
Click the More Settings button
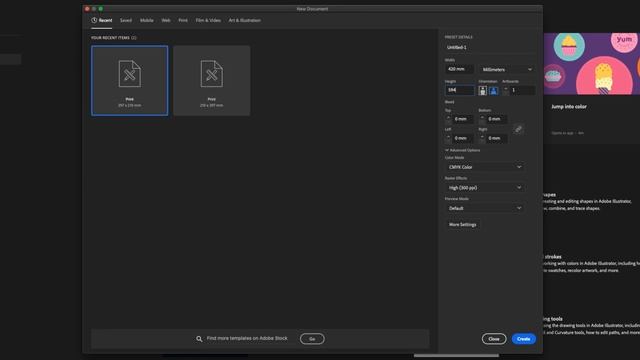[462, 224]
